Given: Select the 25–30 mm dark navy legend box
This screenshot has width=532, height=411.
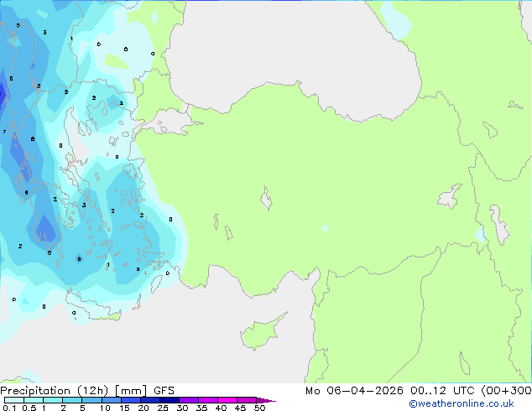Looking at the screenshot, I should point(169,400).
